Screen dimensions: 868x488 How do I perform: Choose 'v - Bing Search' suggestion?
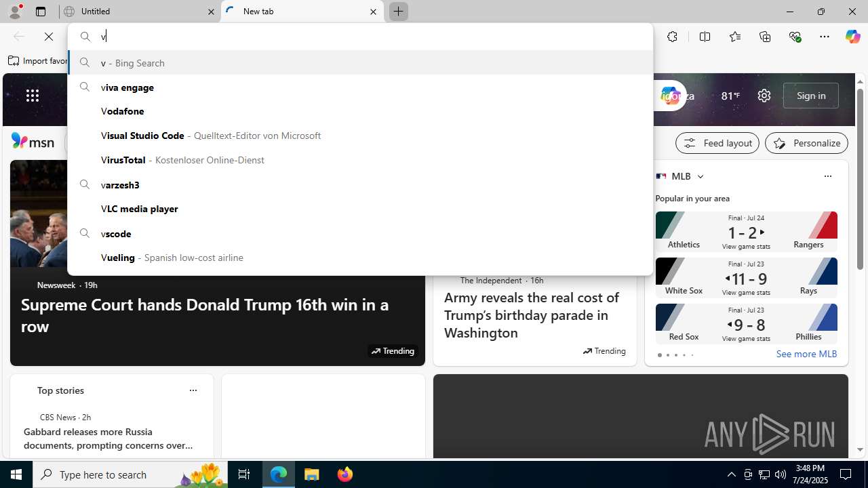(x=360, y=63)
